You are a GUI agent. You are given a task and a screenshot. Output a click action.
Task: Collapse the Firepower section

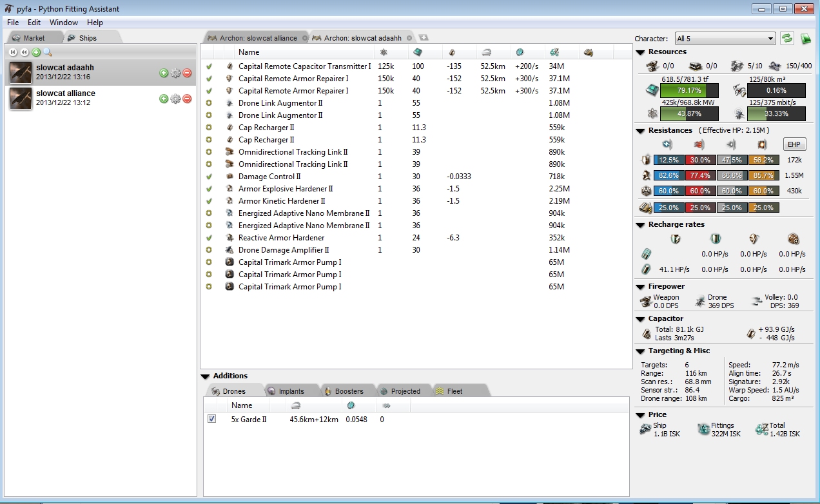(x=640, y=287)
